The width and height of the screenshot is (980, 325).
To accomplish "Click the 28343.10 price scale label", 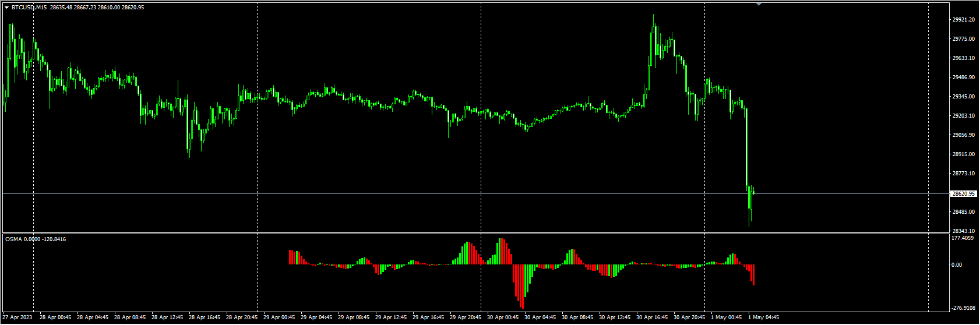I will [963, 231].
